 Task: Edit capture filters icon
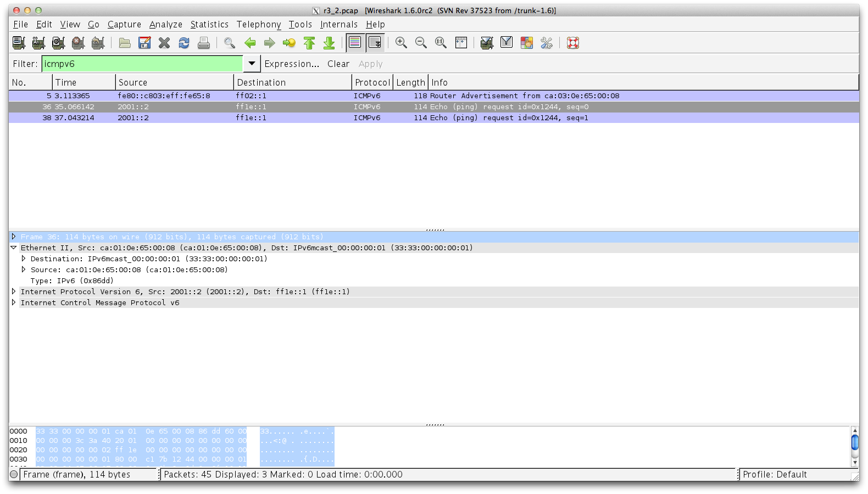point(487,43)
